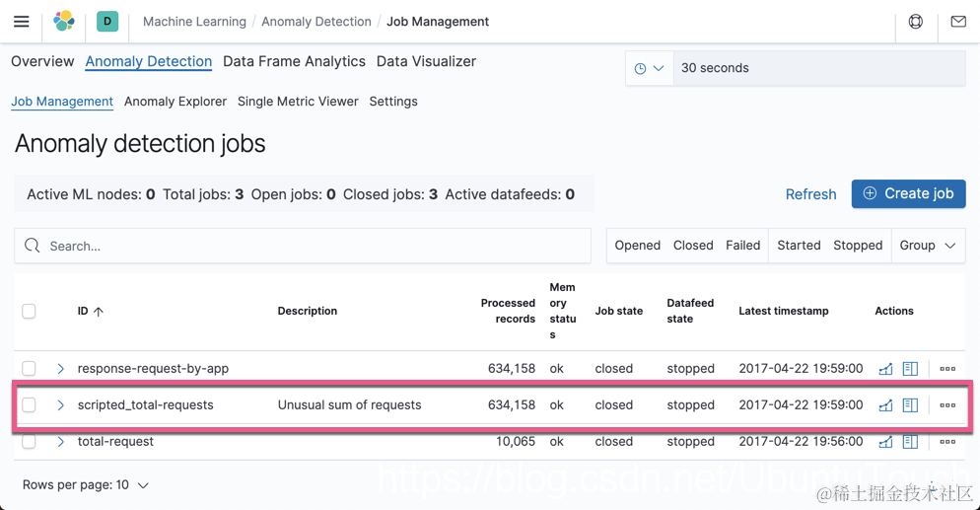
Task: Open the newsfeed mail icon
Action: (x=957, y=22)
